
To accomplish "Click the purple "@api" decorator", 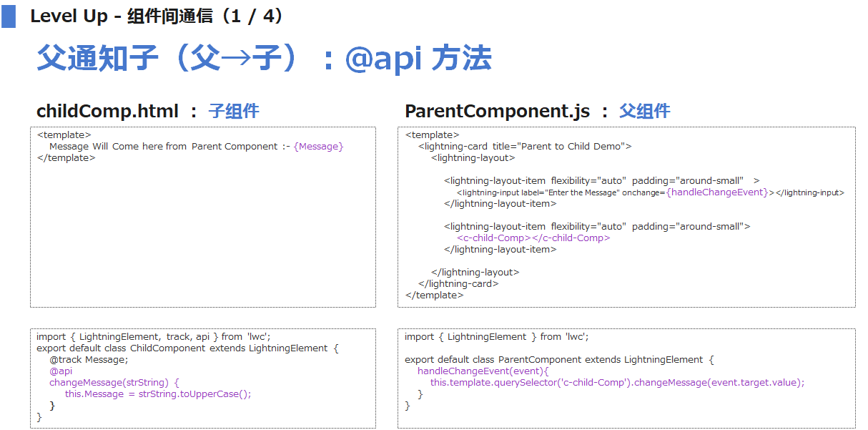I will 61,371.
